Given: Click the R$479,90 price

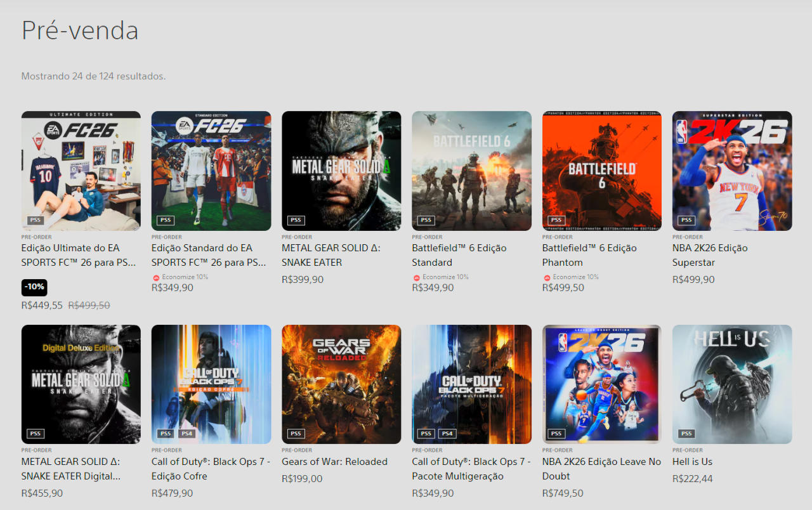Looking at the screenshot, I should [x=173, y=493].
